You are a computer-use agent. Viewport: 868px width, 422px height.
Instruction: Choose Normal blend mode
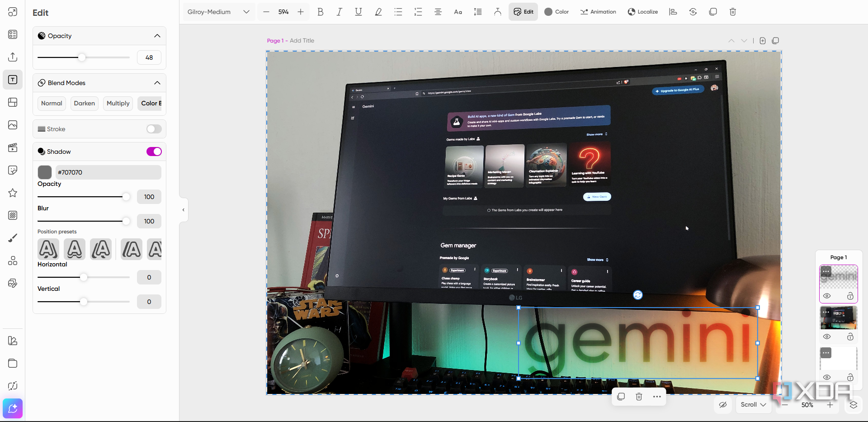tap(52, 103)
